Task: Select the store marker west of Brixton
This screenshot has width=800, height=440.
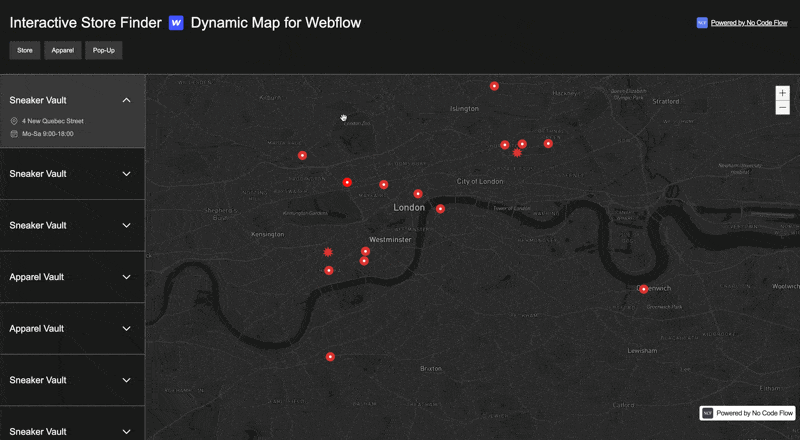Action: pyautogui.click(x=330, y=357)
